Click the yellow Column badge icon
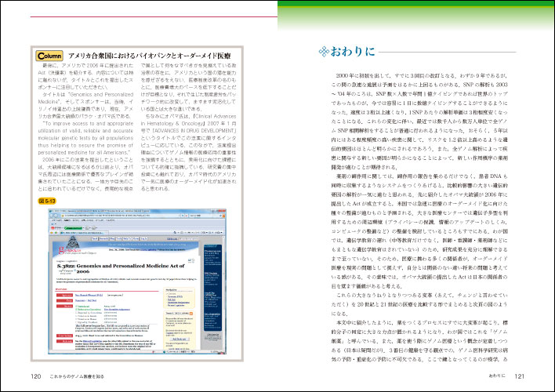This screenshot has width=555, height=392. click(x=48, y=56)
